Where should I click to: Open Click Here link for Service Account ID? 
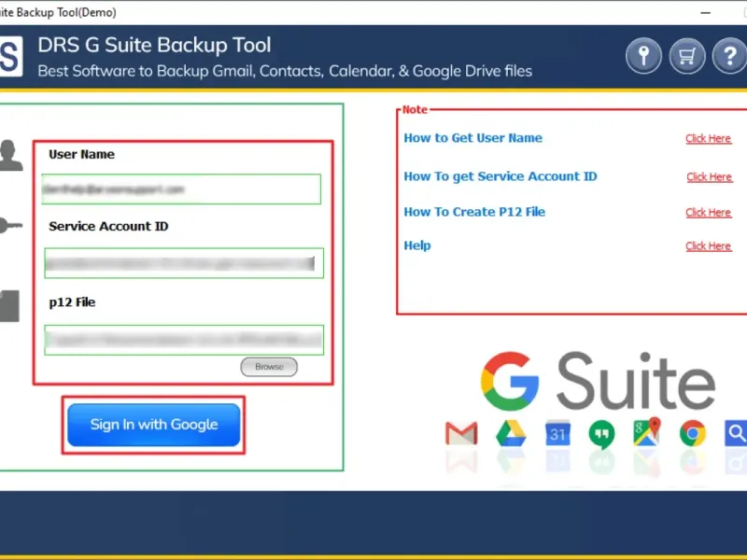[x=710, y=177]
